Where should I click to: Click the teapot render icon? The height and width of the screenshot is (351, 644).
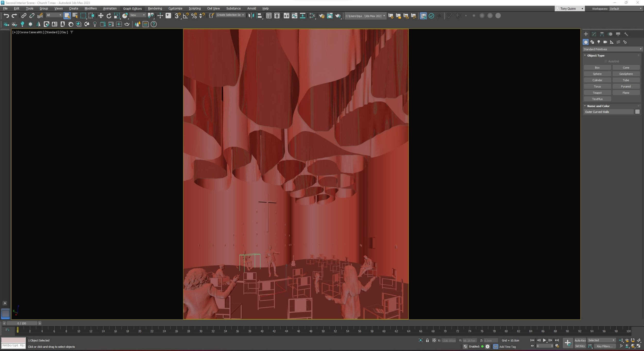pos(338,16)
